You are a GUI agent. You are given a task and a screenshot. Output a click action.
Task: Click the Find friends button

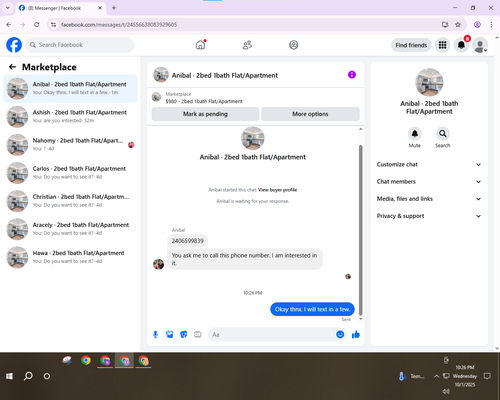(411, 45)
